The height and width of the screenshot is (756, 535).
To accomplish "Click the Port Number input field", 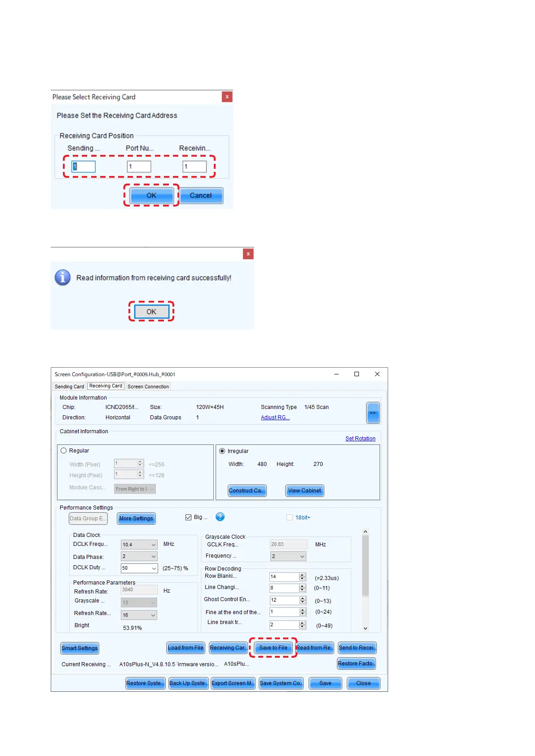I will [139, 167].
